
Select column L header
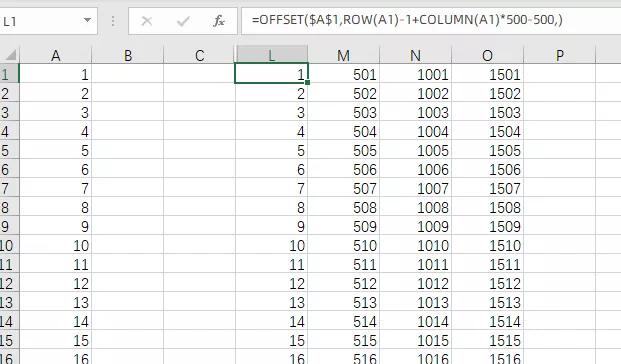(x=272, y=55)
